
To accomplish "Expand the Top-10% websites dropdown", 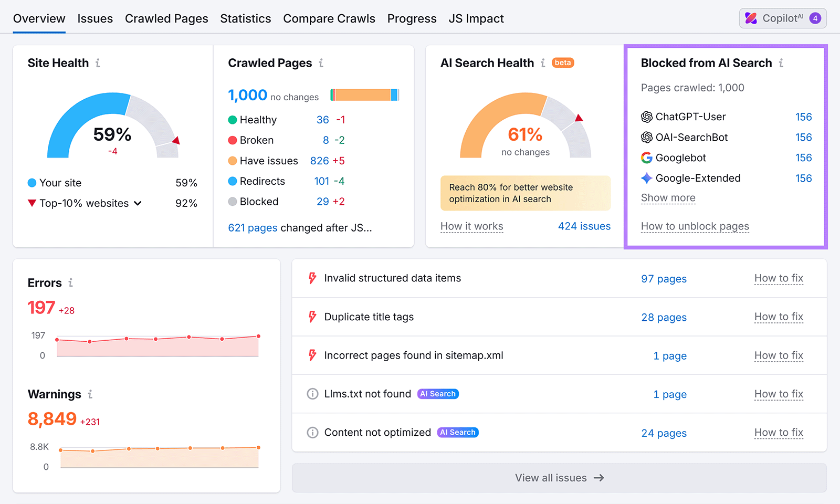I will point(138,203).
